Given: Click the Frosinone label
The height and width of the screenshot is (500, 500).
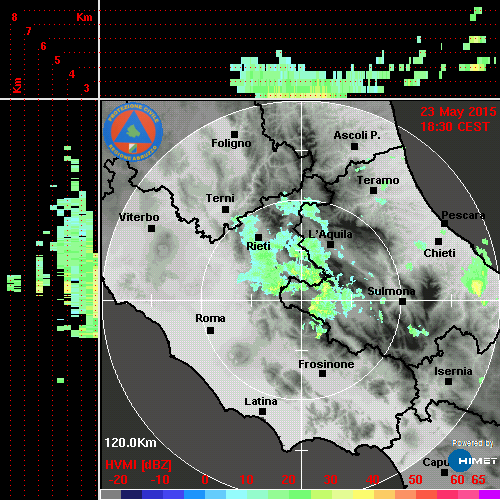Looking at the screenshot, I should 326,364.
